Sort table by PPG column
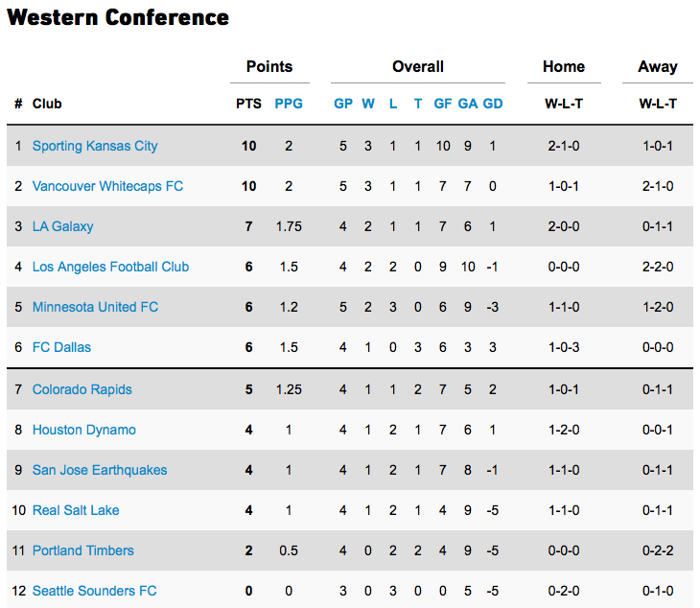The image size is (700, 608). click(289, 104)
